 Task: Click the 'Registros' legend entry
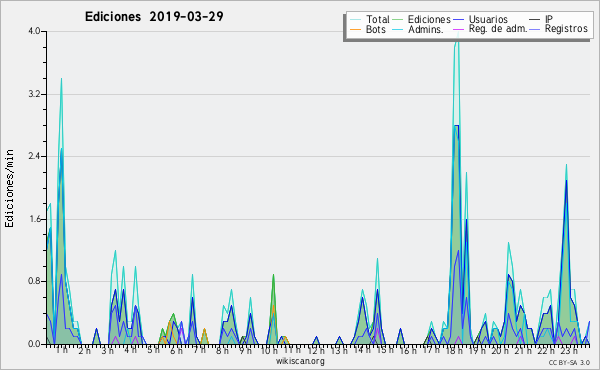pyautogui.click(x=559, y=29)
